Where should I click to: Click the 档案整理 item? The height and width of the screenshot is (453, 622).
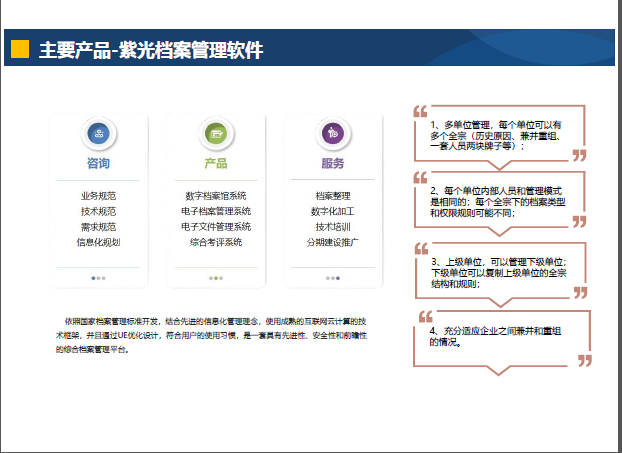click(x=333, y=196)
